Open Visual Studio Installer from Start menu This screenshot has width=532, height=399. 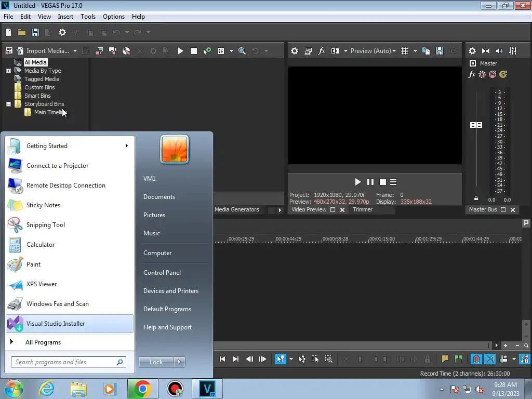[70, 324]
